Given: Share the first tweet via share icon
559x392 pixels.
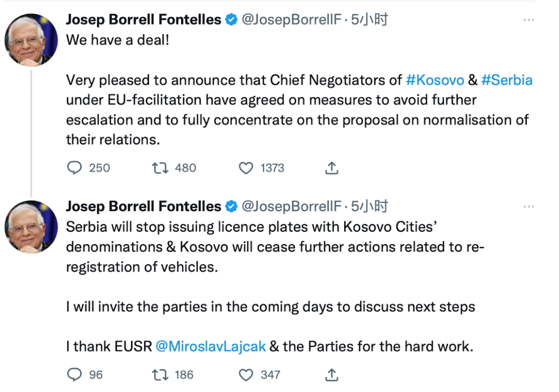Looking at the screenshot, I should point(332,168).
